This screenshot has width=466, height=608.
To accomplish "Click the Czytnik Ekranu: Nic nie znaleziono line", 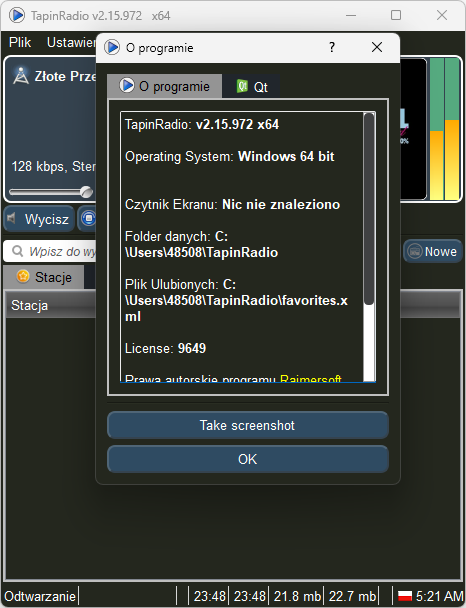I will click(x=232, y=204).
